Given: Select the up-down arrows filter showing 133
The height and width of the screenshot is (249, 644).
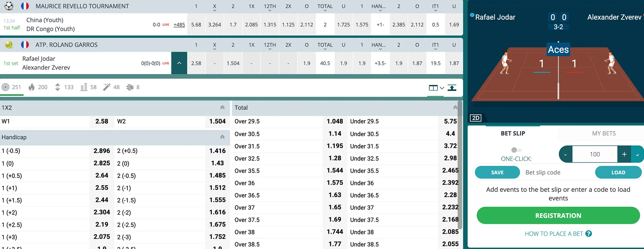Looking at the screenshot, I should pyautogui.click(x=64, y=87).
